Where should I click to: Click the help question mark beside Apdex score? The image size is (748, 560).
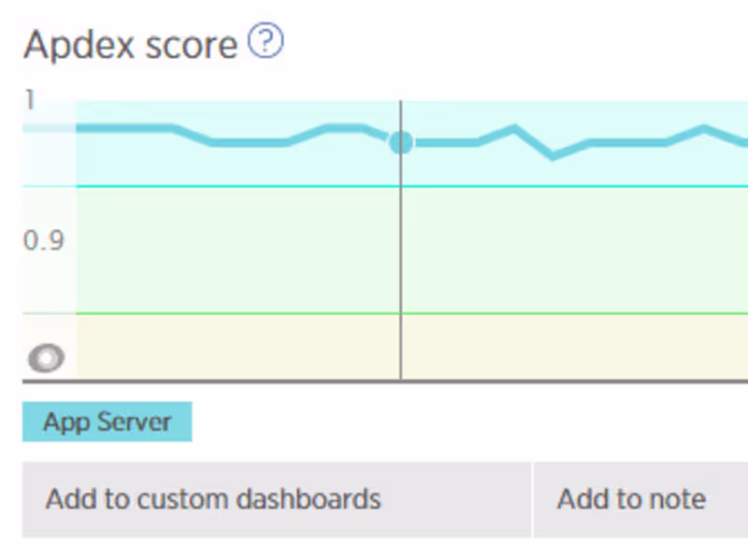point(266,42)
